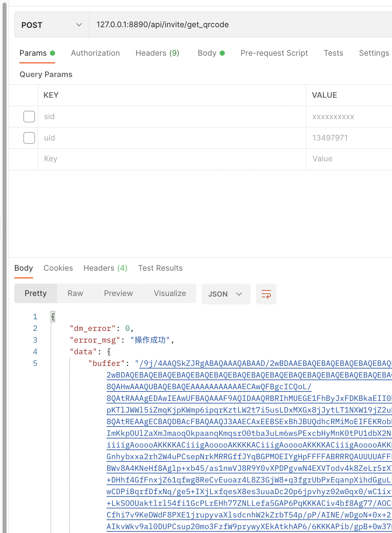
Task: Click line number 5 in gutter
Action: pyautogui.click(x=35, y=363)
